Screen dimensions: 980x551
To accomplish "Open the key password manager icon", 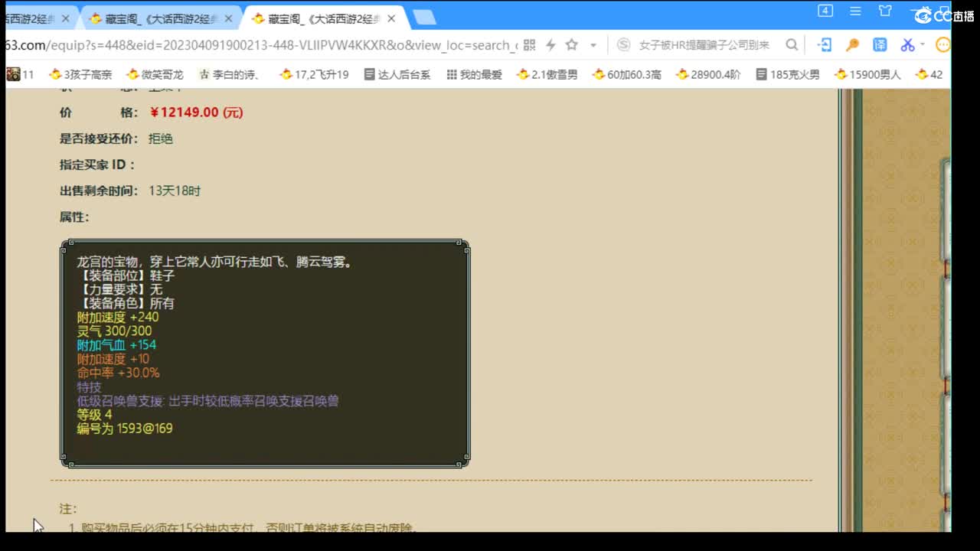I will coord(852,45).
